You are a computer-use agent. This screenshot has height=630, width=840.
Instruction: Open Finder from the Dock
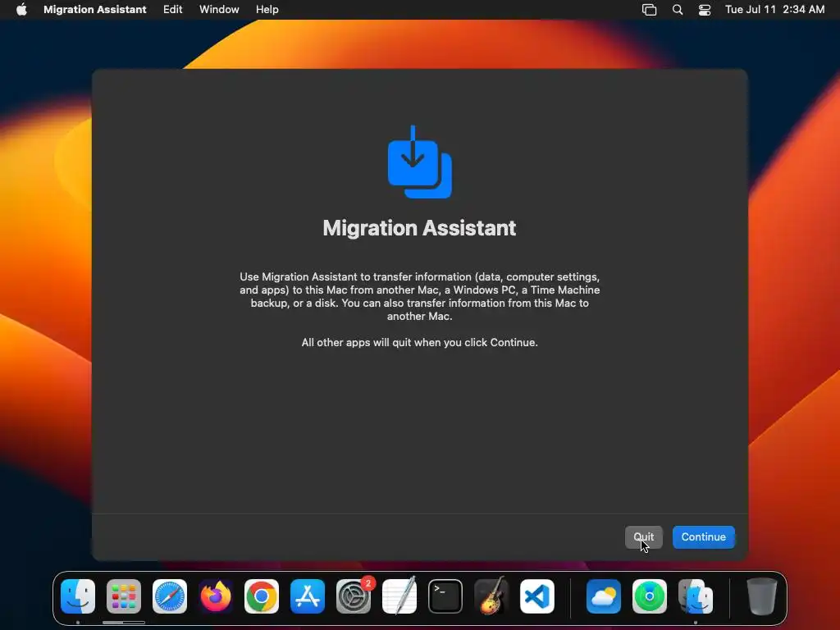(78, 596)
